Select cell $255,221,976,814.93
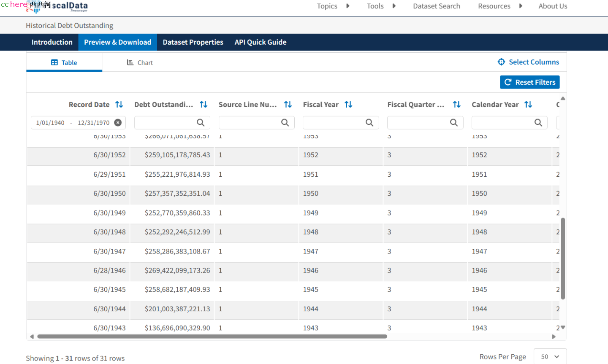 tap(177, 174)
